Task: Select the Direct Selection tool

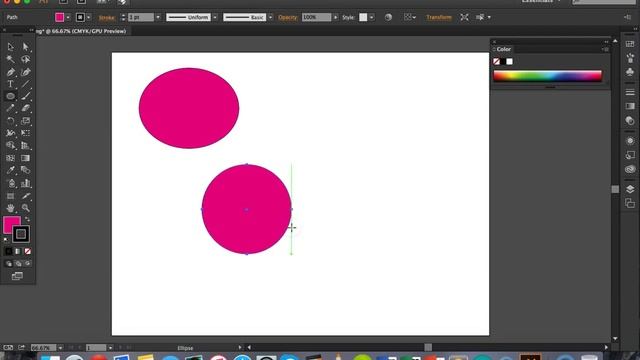Action: 25,47
